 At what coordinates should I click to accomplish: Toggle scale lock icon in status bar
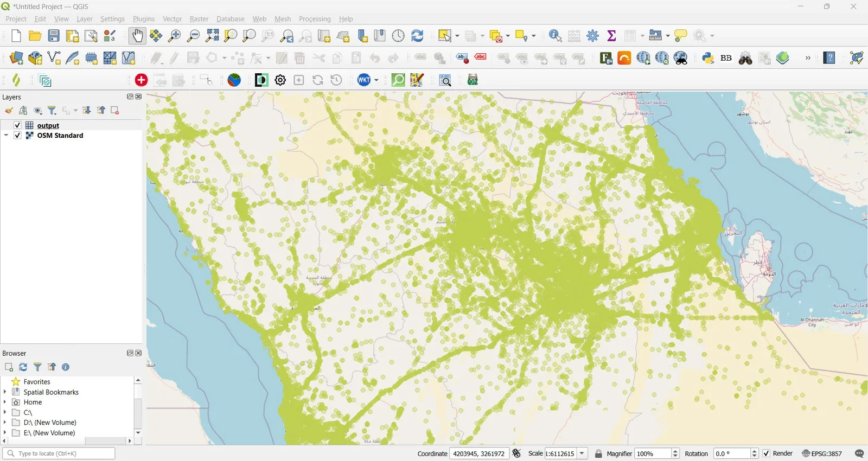(599, 453)
